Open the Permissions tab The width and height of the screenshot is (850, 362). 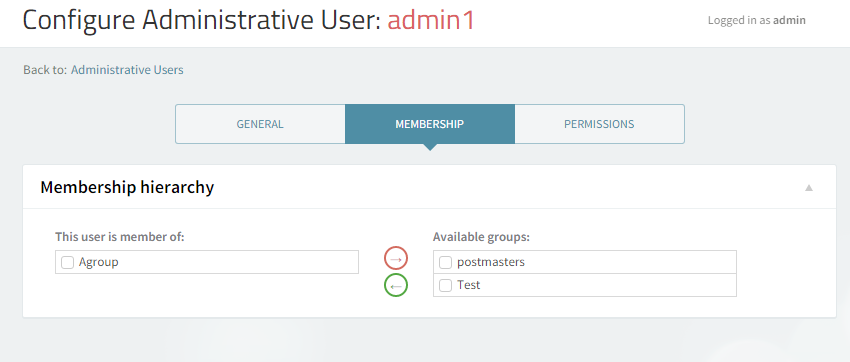coord(599,124)
